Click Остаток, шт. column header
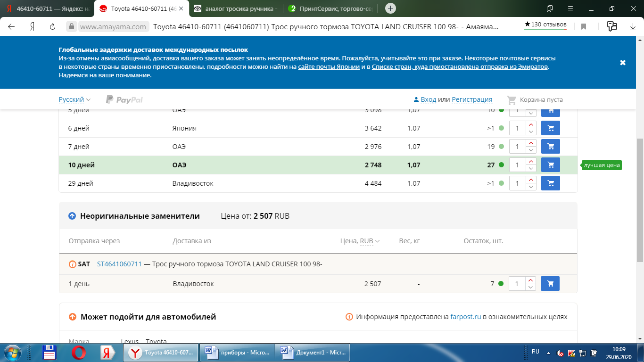This screenshot has height=362, width=644. [x=483, y=241]
